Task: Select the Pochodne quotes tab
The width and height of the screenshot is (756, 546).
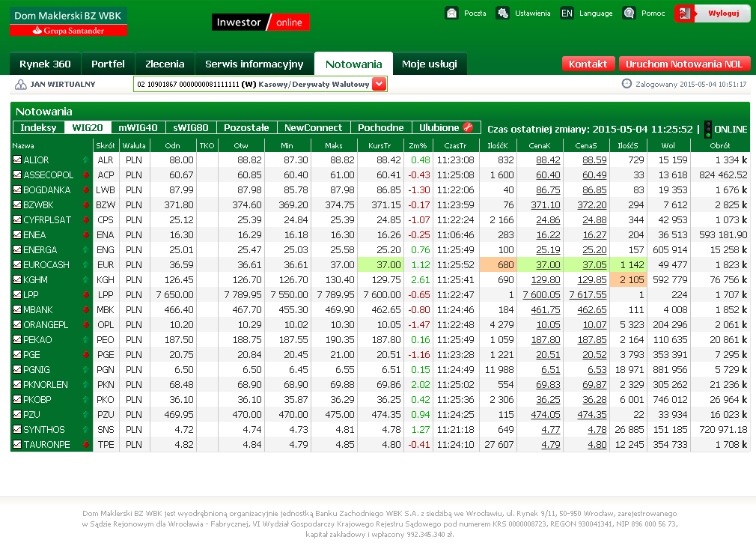Action: [x=381, y=127]
